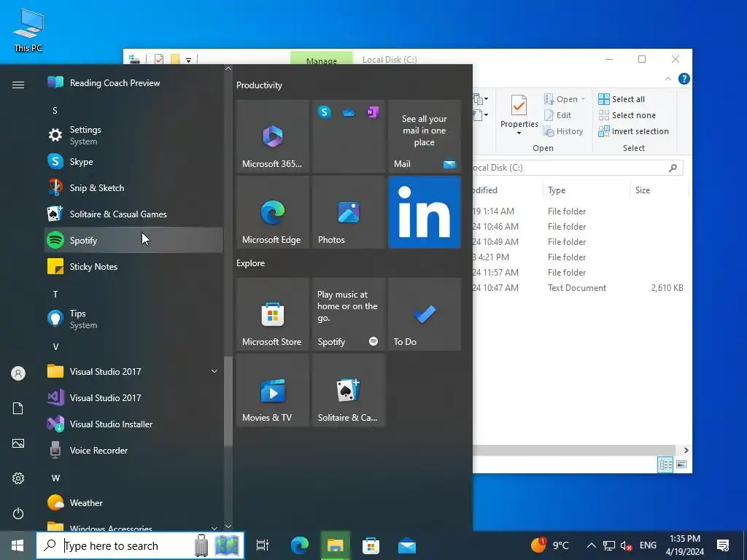The height and width of the screenshot is (560, 747).
Task: Launch Visual Studio 2017 app
Action: point(133,397)
